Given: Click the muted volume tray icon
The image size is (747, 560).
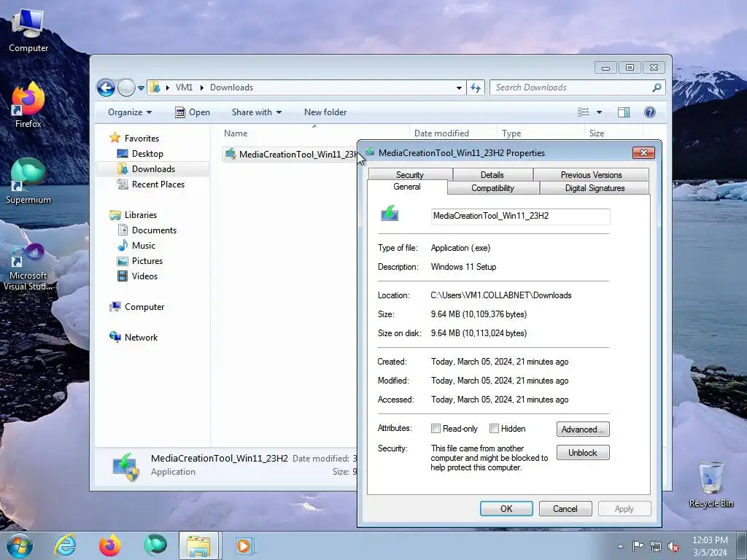Looking at the screenshot, I should pos(673,547).
